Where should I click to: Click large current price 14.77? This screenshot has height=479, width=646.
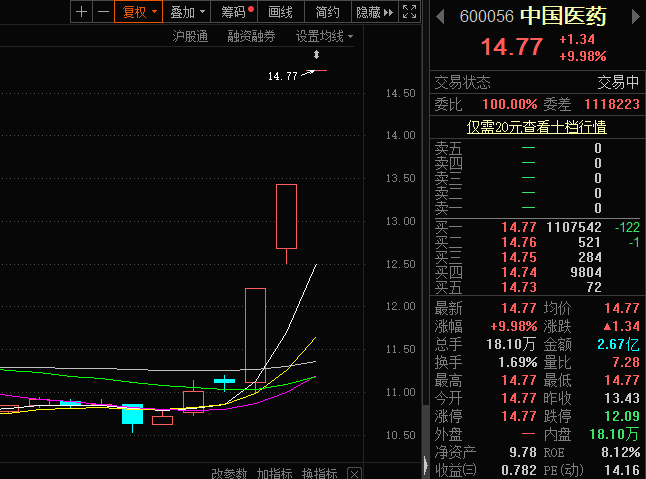(512, 47)
